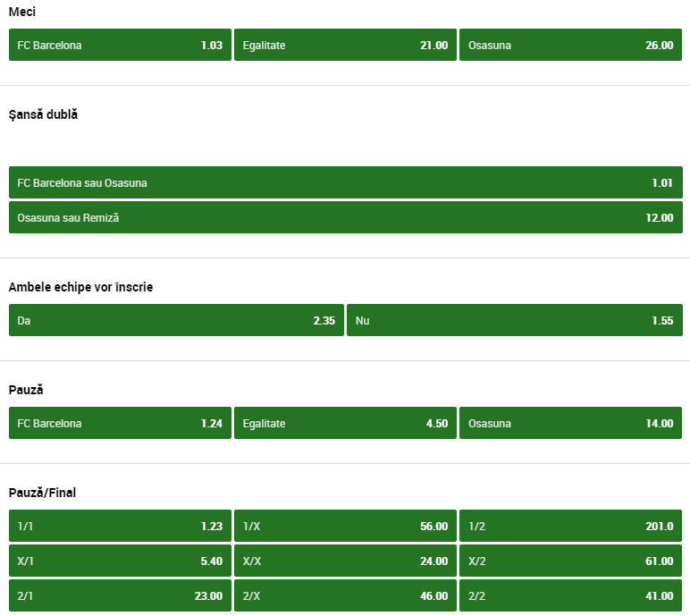The image size is (690, 616).
Task: Bet on X/2 at 61.00
Action: [570, 561]
